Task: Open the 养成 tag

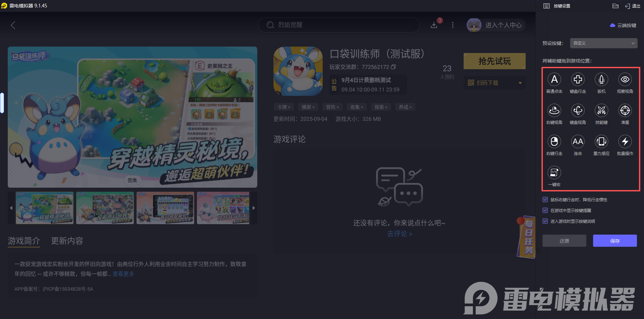Action: click(x=405, y=107)
